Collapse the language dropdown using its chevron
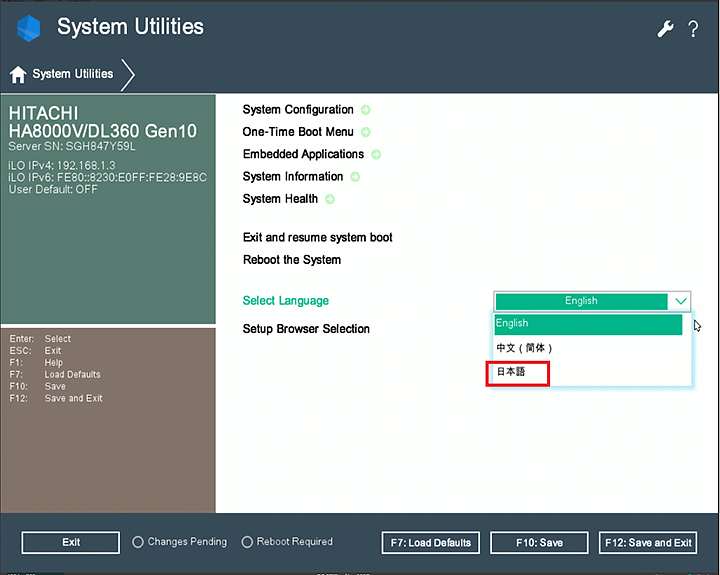Image resolution: width=720 pixels, height=575 pixels. tap(681, 301)
